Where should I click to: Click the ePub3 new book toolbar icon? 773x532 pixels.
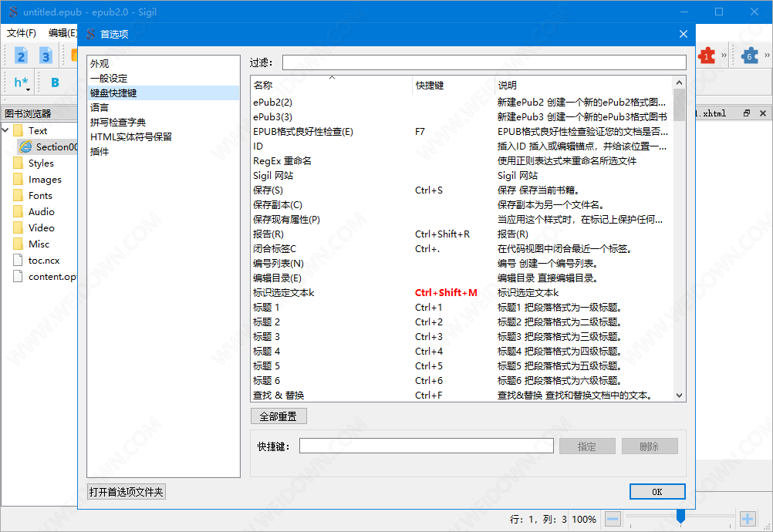coord(46,56)
